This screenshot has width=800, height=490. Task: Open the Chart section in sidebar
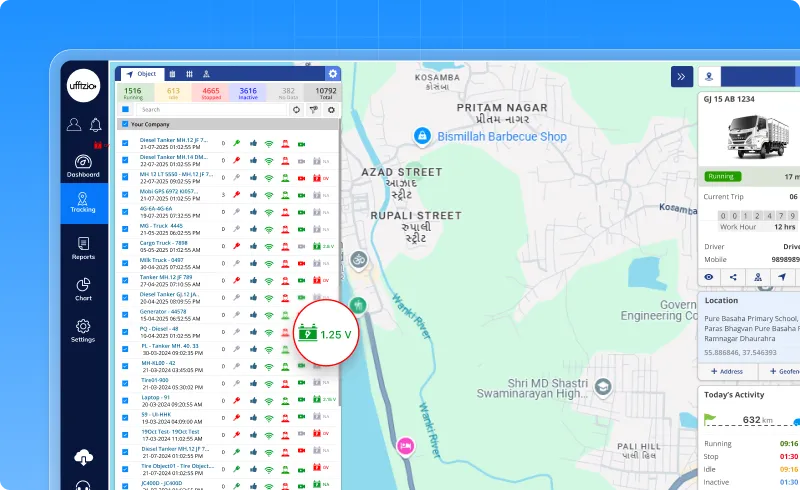(83, 289)
